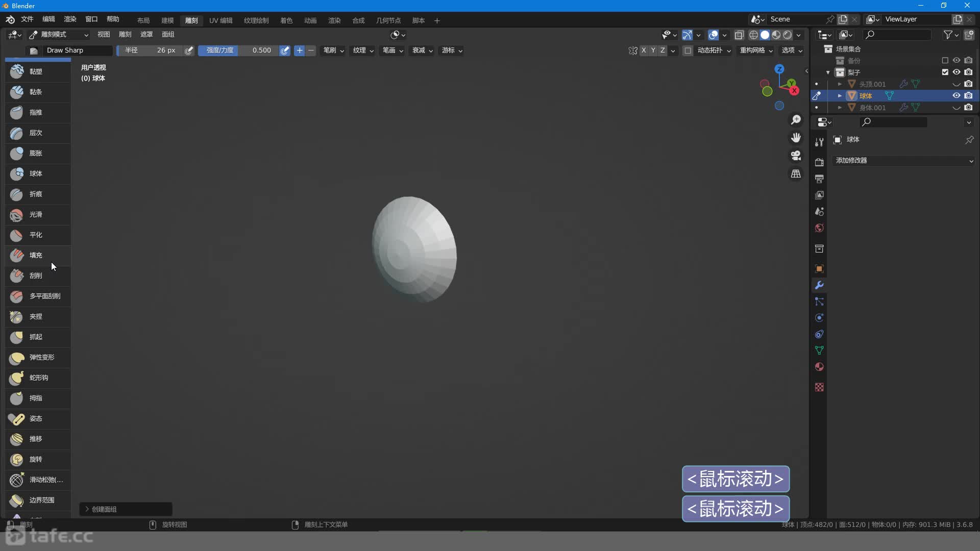
Task: Select the 层次 (Layer) brush
Action: click(38, 133)
